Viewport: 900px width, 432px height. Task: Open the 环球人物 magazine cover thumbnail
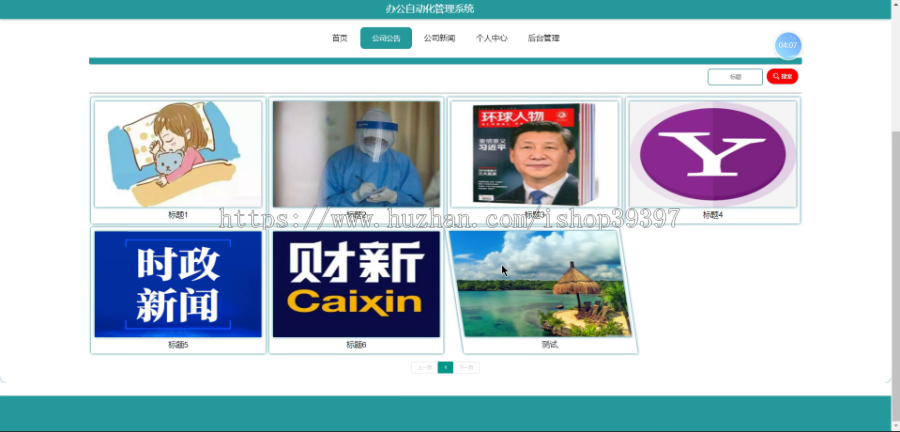(x=534, y=154)
